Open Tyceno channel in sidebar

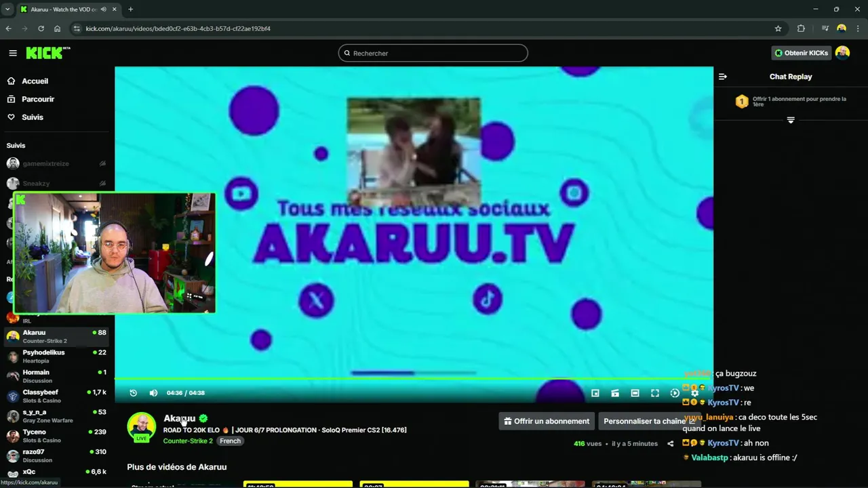coord(57,436)
